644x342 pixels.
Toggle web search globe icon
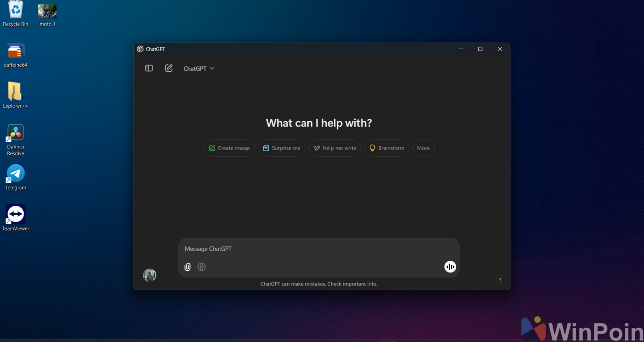pyautogui.click(x=202, y=267)
